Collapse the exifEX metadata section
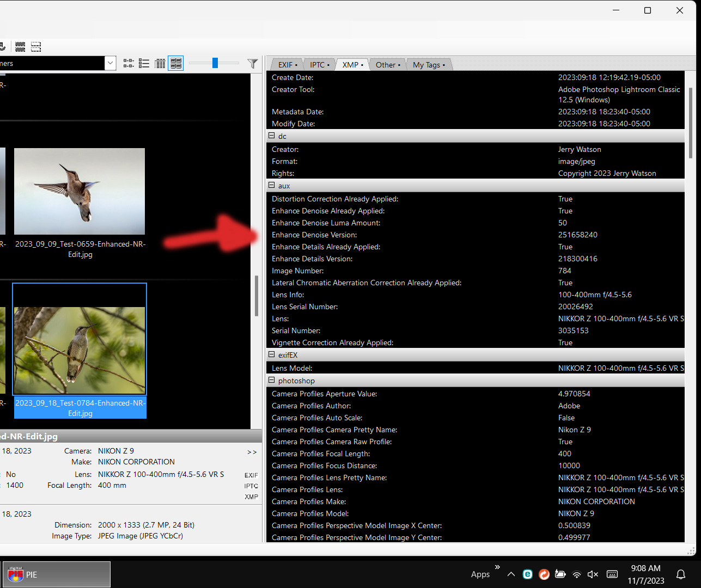The width and height of the screenshot is (701, 588). click(272, 354)
